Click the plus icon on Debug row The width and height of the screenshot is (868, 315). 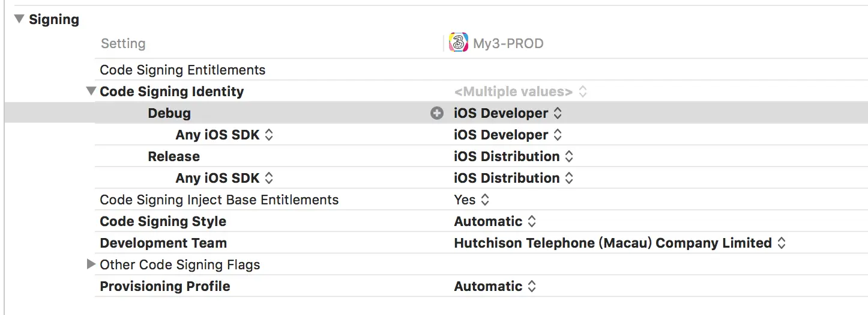pos(437,113)
